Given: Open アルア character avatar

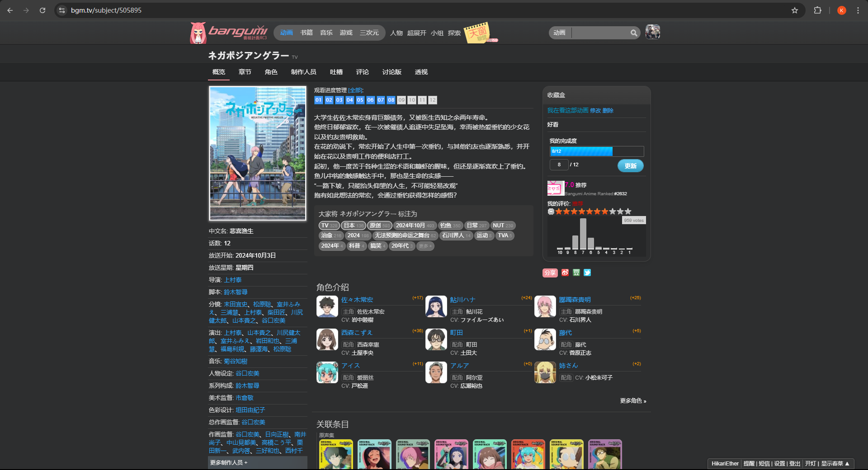Looking at the screenshot, I should click(436, 372).
